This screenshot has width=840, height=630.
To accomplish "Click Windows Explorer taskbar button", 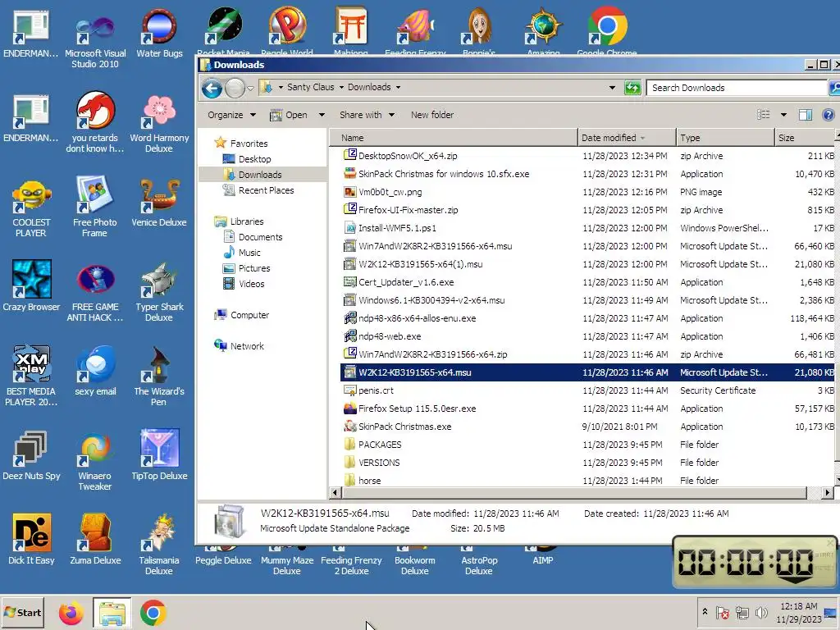I will (x=112, y=614).
